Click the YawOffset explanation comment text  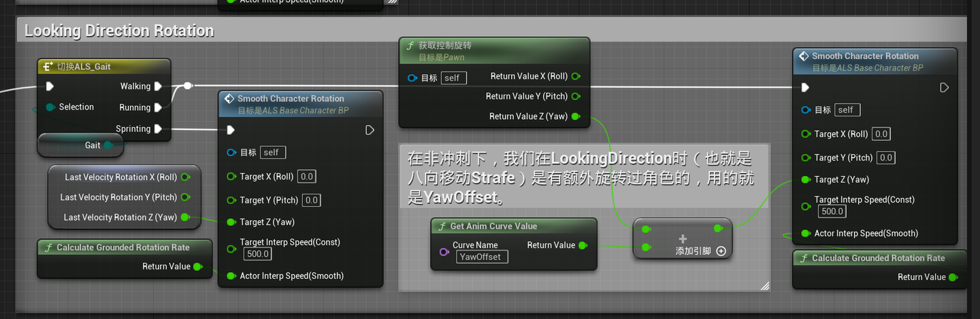click(580, 178)
